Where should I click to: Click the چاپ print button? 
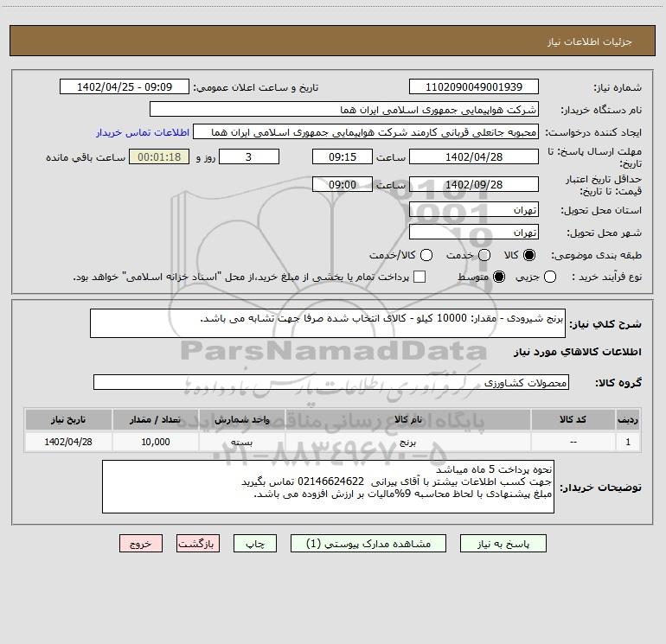[255, 544]
